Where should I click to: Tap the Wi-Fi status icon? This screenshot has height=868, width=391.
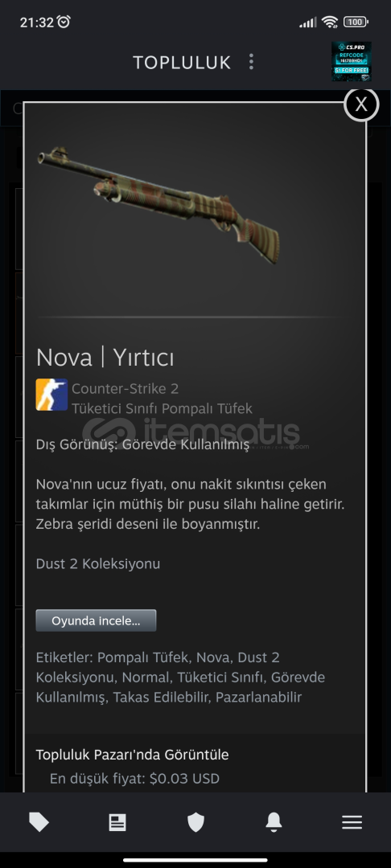330,23
